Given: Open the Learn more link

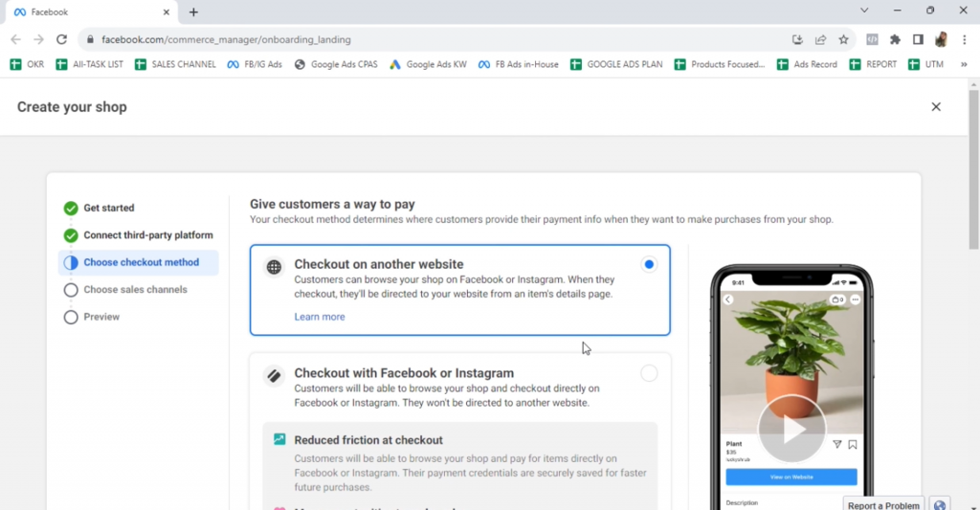Looking at the screenshot, I should coord(320,317).
